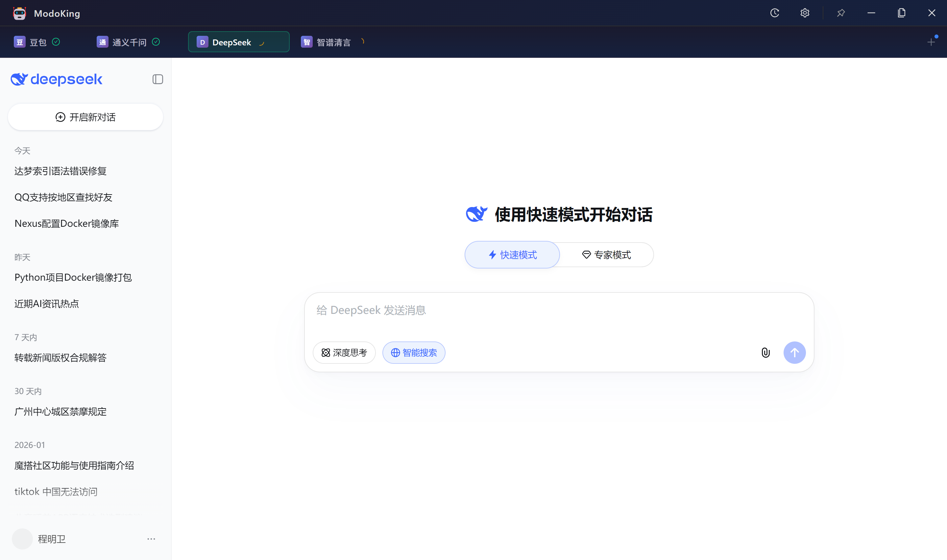The image size is (947, 560).
Task: Click the 通义千问 tab icon
Action: point(103,42)
